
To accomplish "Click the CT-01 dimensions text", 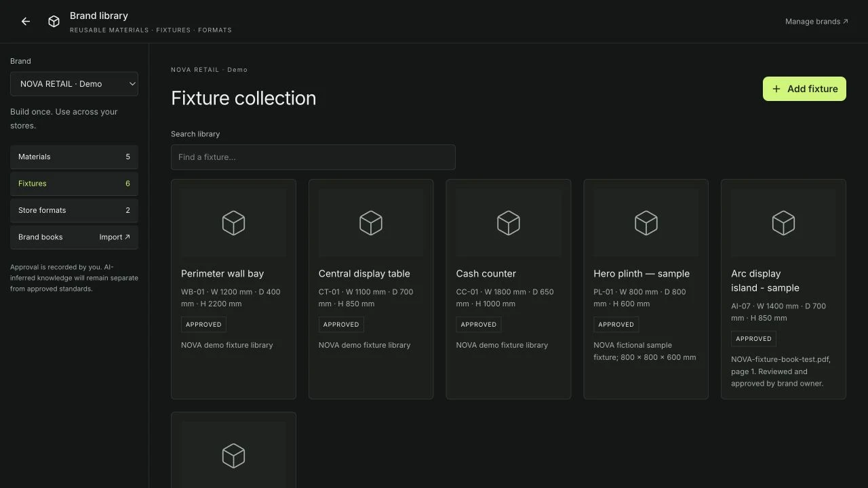I will tap(366, 298).
